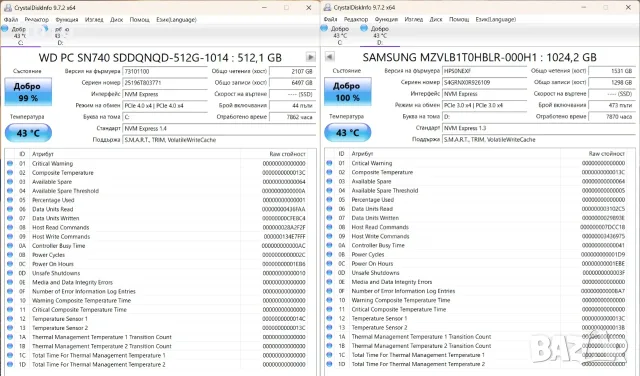Click total host writes value 6497 GB
Screen dimensions: 640x376
tap(292, 82)
